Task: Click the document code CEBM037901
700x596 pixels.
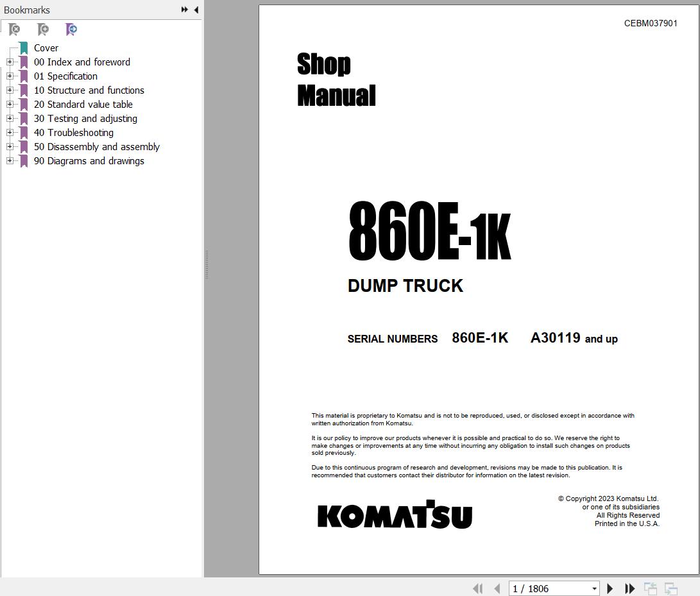Action: click(651, 23)
